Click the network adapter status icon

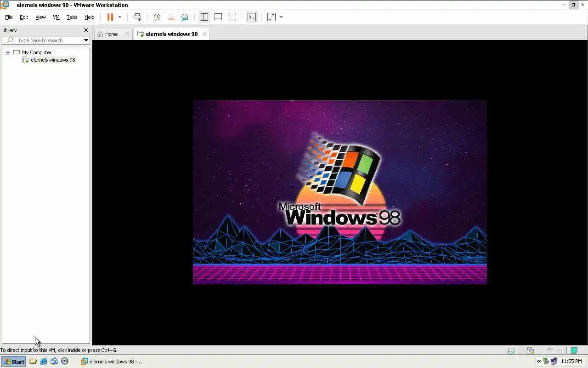[x=531, y=351]
